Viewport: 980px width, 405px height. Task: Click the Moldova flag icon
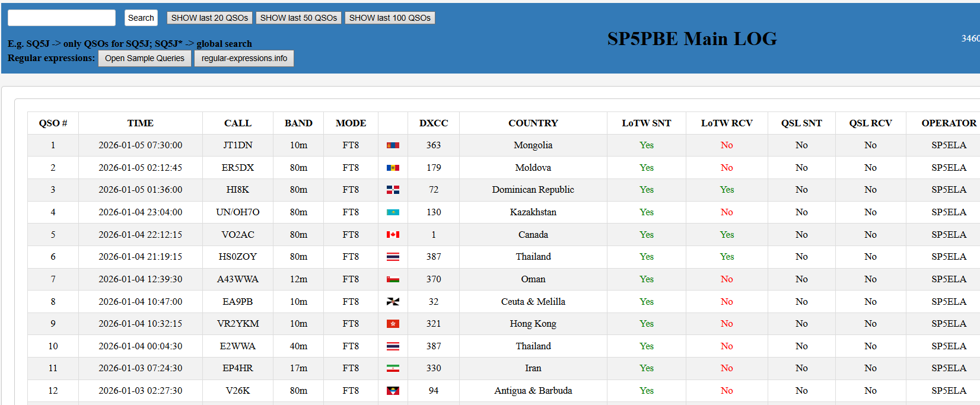(393, 168)
